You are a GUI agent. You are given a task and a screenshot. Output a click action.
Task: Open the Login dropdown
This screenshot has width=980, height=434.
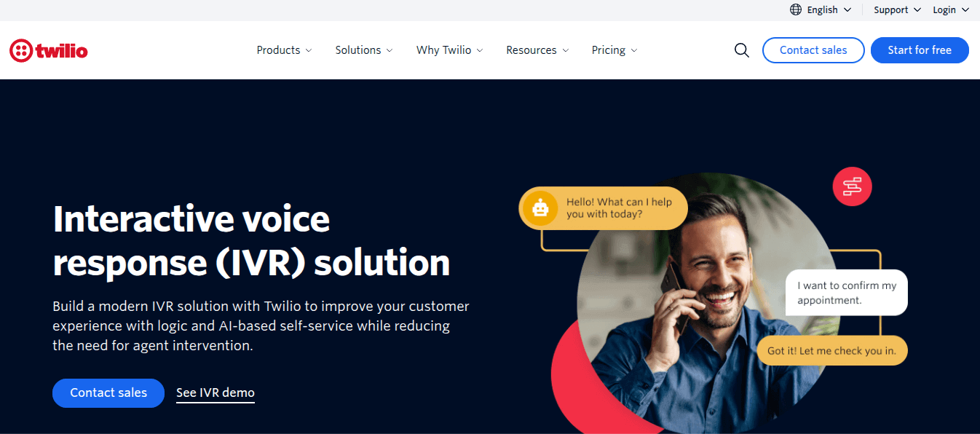(951, 9)
